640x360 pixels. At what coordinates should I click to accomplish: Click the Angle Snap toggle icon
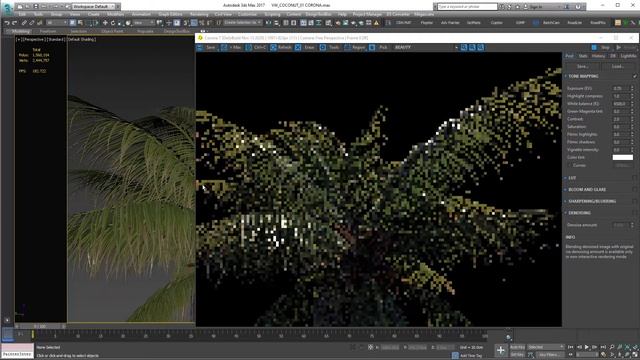[194, 23]
